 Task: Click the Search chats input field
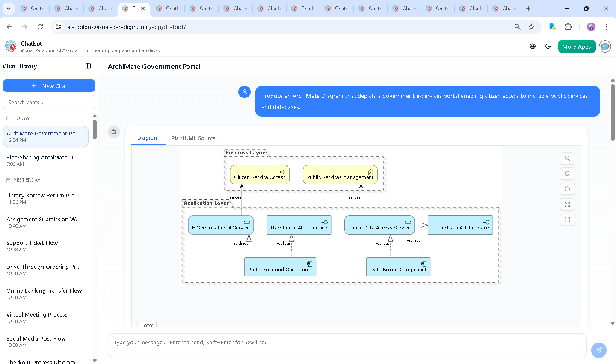(x=49, y=102)
